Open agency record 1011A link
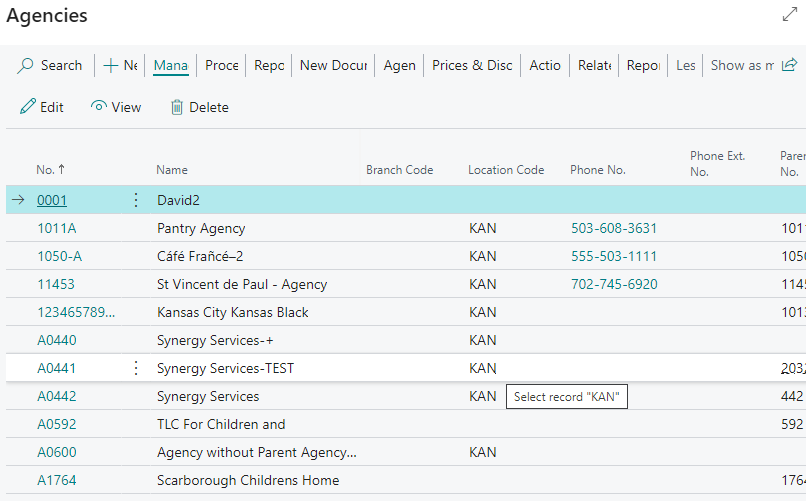 56,228
